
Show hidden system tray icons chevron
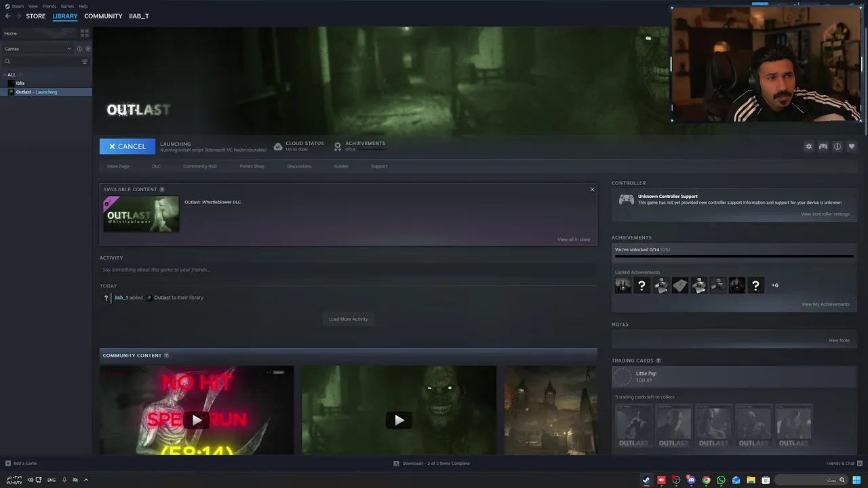click(x=85, y=480)
